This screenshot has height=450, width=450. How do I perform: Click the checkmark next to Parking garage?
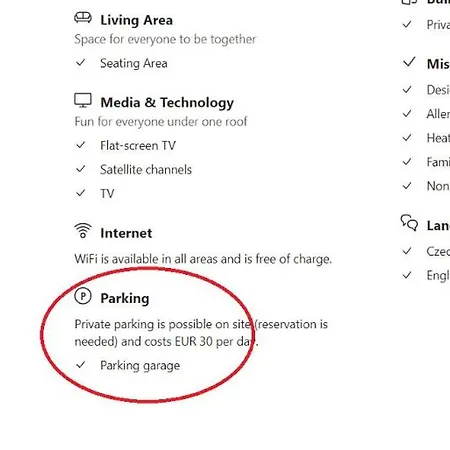(81, 365)
